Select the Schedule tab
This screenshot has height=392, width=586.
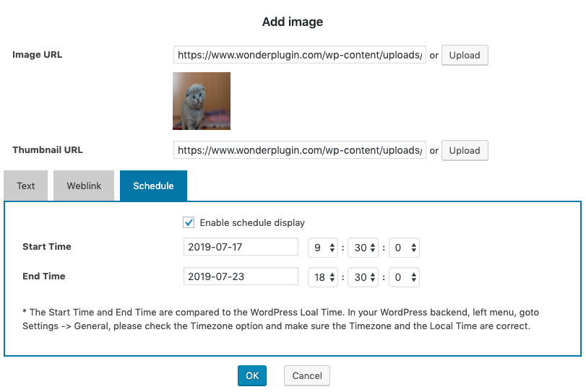[x=153, y=186]
